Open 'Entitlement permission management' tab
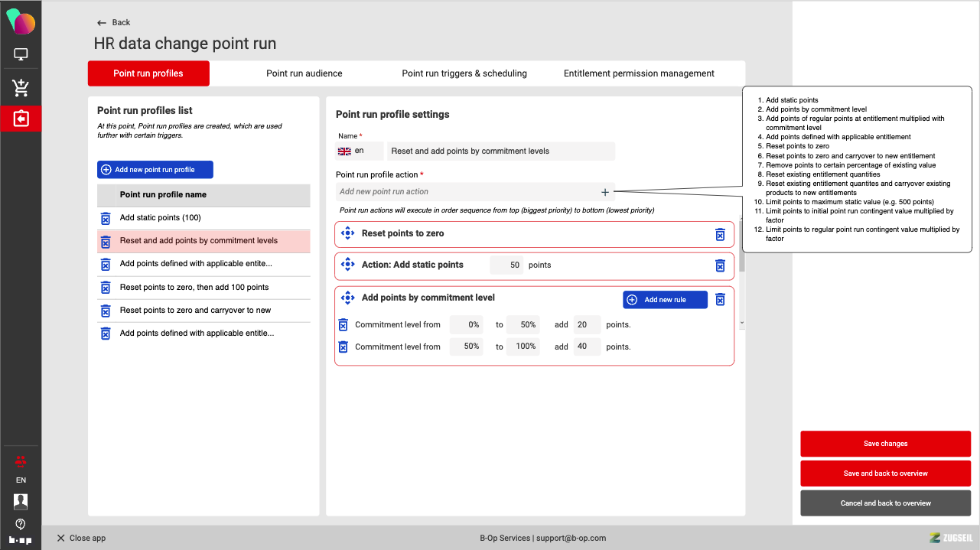Screen dimensions: 980x550 click(639, 73)
